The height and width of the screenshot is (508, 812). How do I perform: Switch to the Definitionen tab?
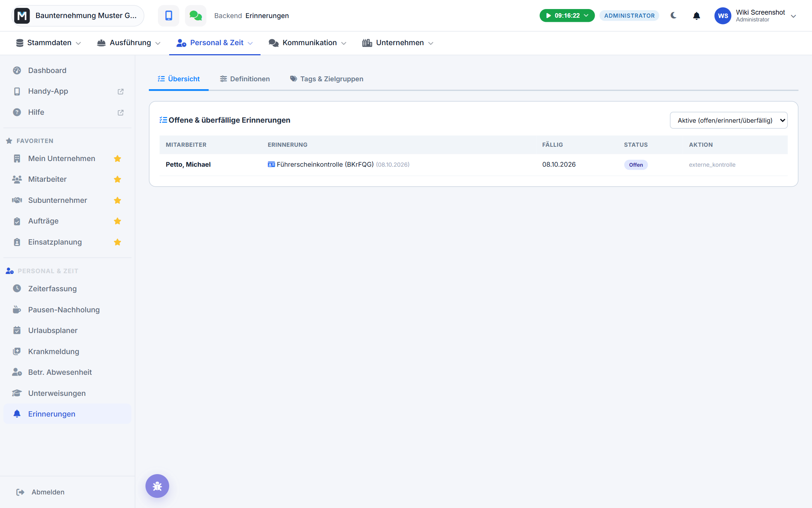point(245,79)
